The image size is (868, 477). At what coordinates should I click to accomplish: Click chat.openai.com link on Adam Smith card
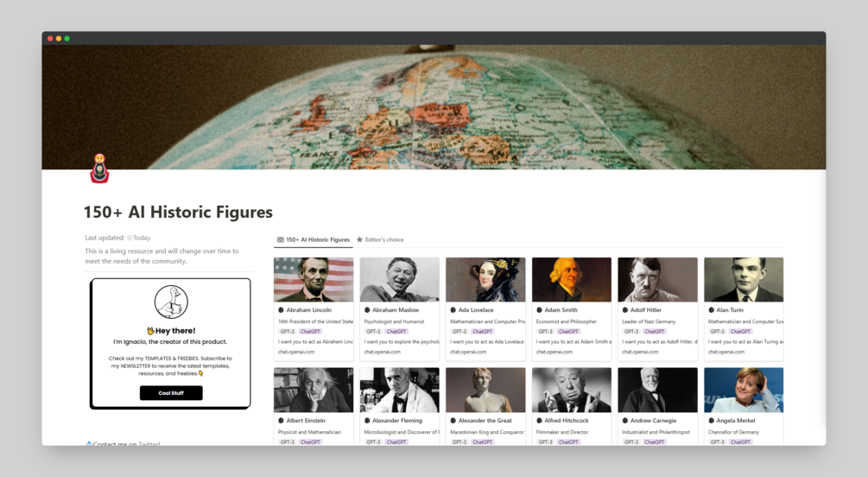(x=554, y=352)
